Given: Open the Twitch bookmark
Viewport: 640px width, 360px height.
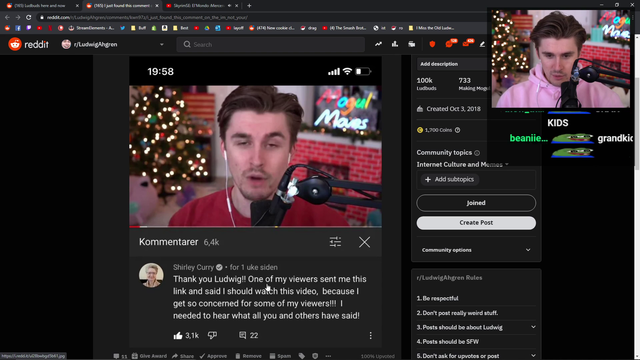Looking at the screenshot, I should [x=29, y=28].
